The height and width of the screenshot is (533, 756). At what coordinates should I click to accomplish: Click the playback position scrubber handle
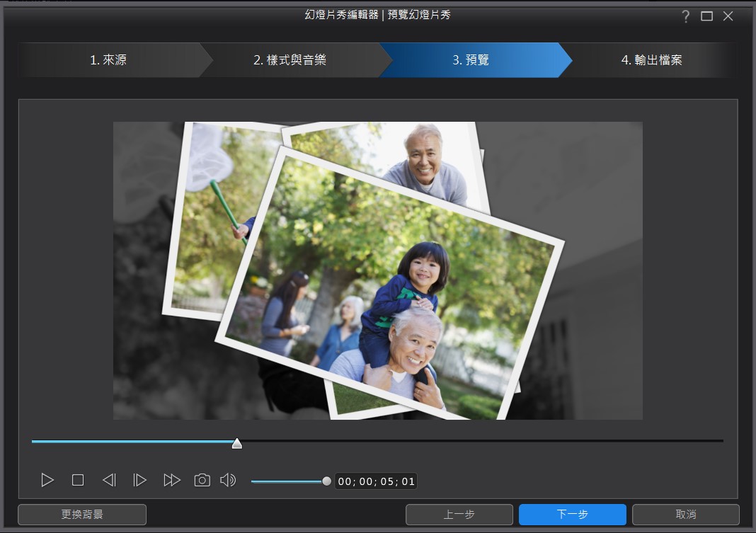(x=237, y=443)
